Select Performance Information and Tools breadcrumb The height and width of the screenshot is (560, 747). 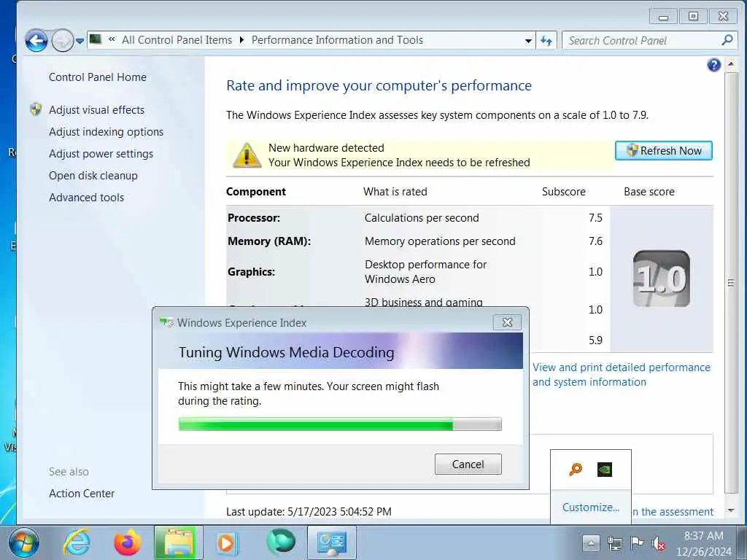pos(337,40)
